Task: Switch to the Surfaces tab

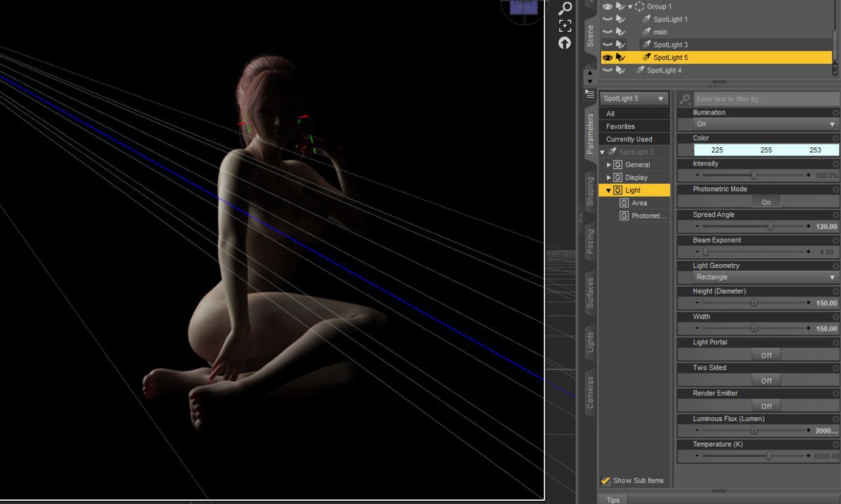Action: point(590,292)
